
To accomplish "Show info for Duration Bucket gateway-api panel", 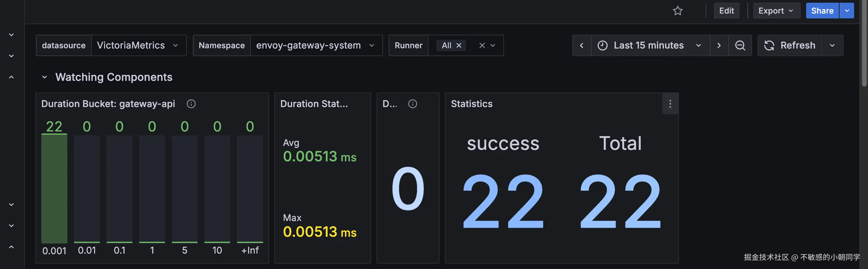I will point(191,104).
